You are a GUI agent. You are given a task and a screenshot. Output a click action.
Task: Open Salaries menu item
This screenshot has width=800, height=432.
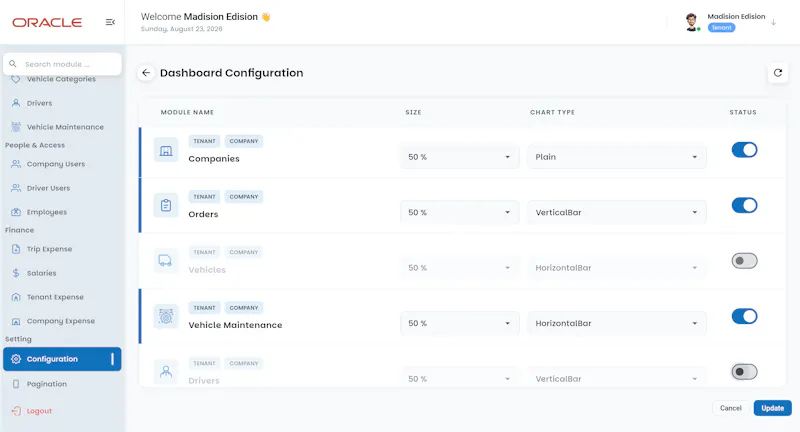(62, 273)
